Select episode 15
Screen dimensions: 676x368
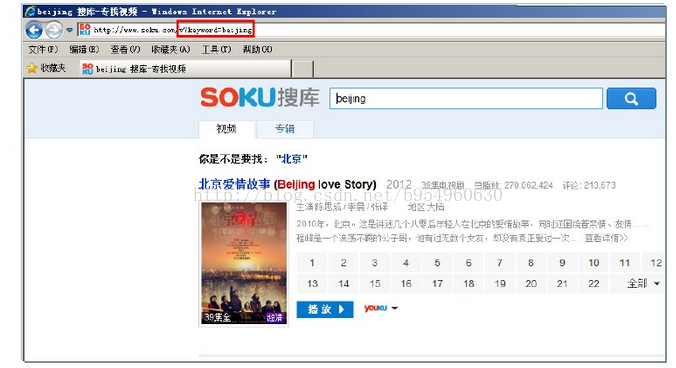pos(375,284)
